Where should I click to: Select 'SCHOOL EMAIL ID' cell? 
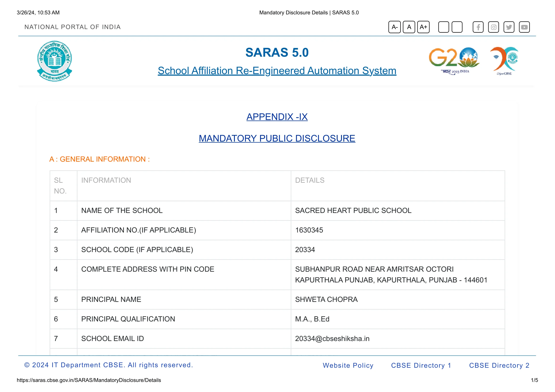[x=184, y=339]
